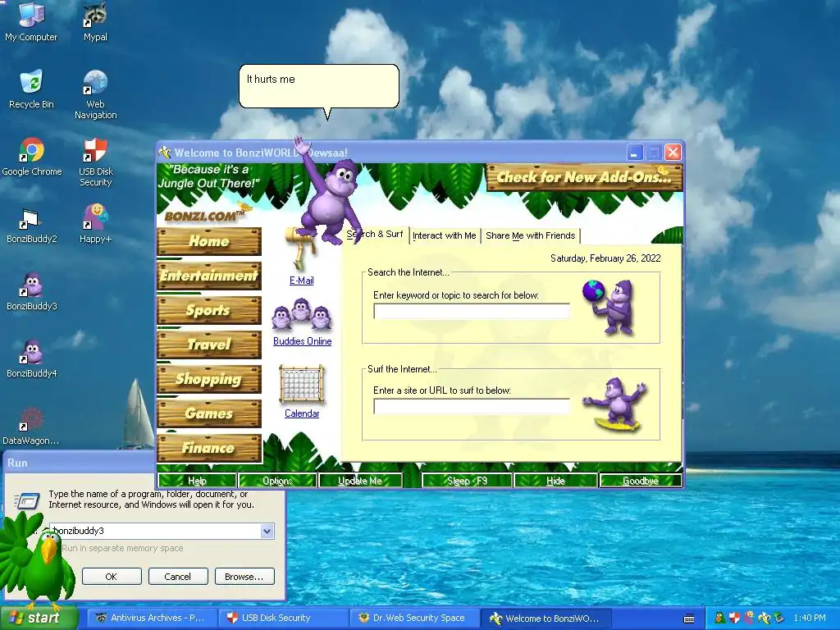Click the E-Mail link
Screen dimensions: 840x630
[x=302, y=281]
